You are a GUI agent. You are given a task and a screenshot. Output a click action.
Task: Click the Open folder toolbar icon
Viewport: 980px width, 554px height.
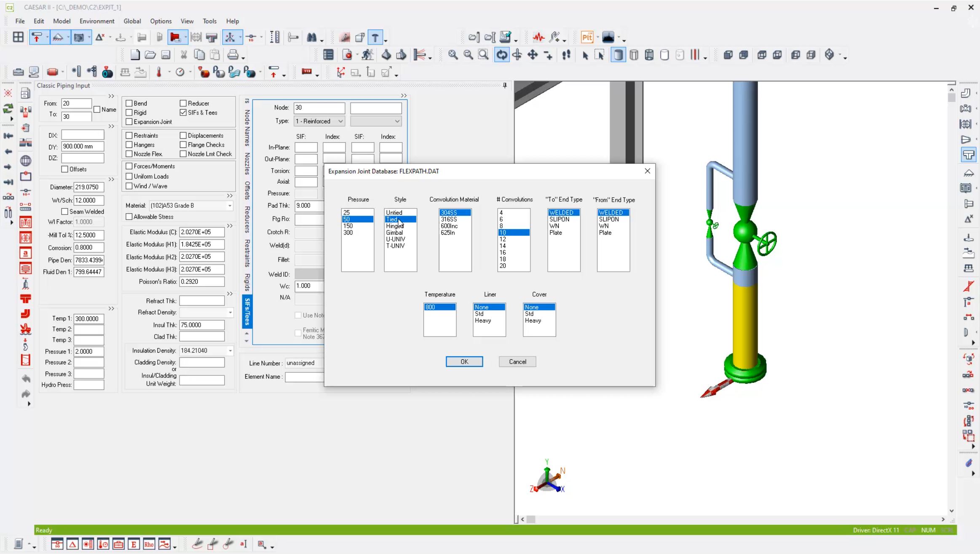(150, 55)
